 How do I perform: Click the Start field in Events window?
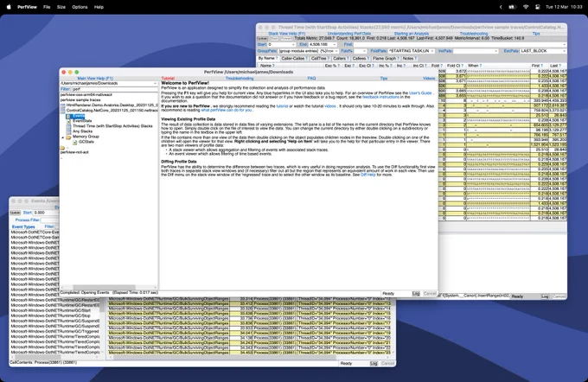45,213
